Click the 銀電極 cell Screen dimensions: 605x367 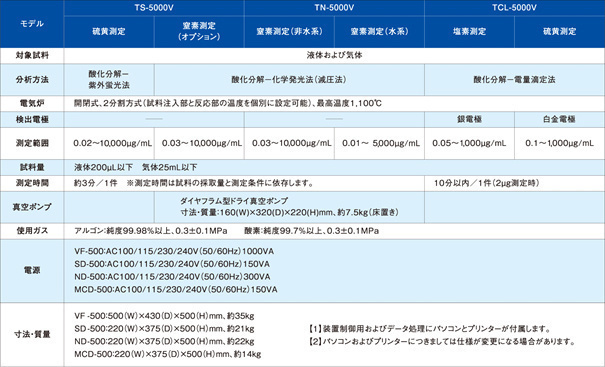tap(470, 120)
